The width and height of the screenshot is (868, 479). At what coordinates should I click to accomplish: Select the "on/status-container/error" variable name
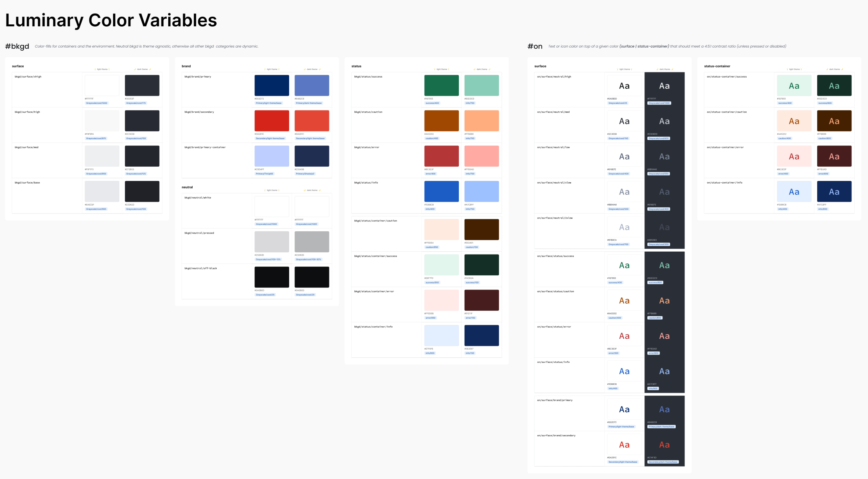click(x=725, y=148)
